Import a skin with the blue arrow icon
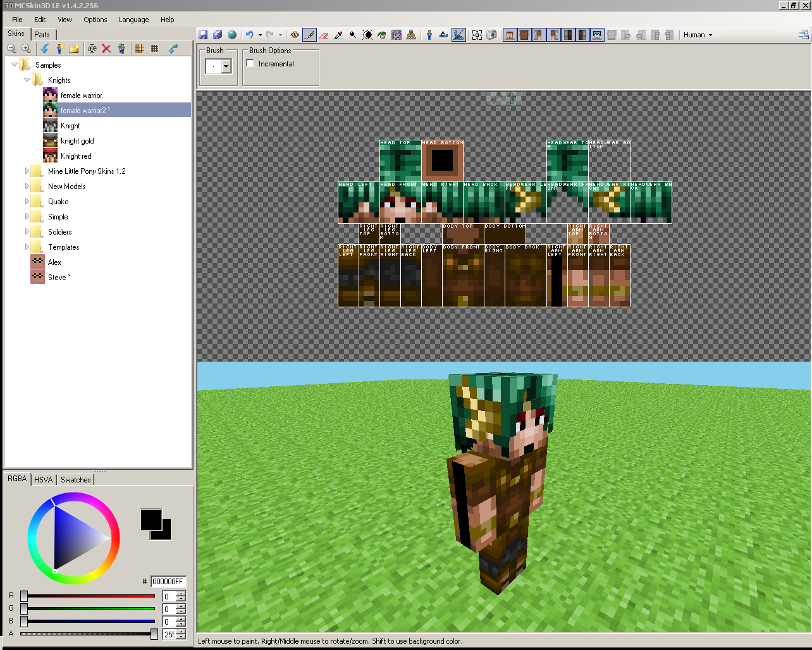 (x=44, y=49)
